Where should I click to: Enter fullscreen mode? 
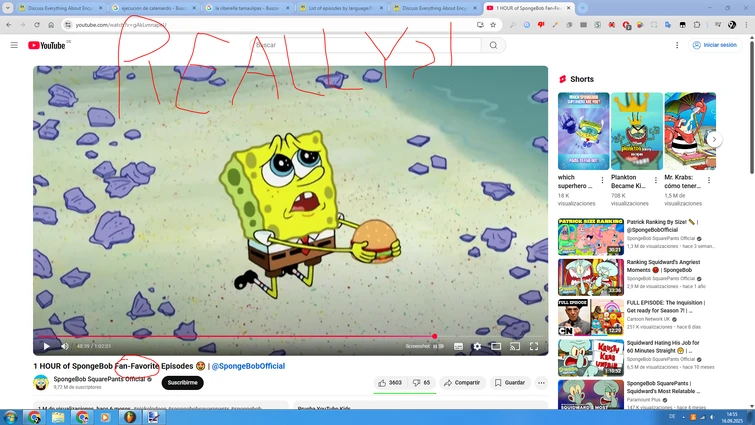point(534,346)
